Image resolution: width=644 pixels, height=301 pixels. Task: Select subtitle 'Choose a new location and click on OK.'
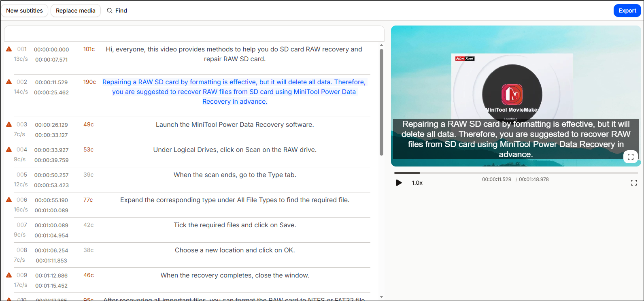click(x=235, y=250)
